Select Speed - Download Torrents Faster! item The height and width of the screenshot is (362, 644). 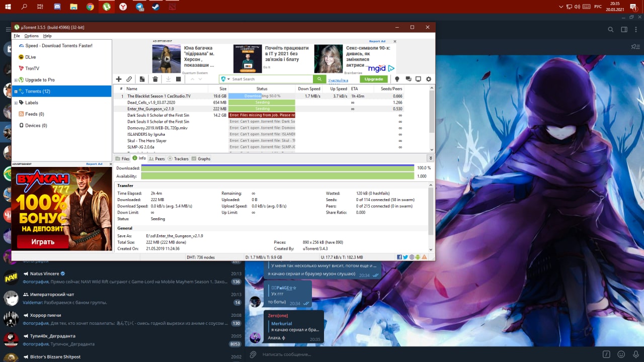(59, 46)
